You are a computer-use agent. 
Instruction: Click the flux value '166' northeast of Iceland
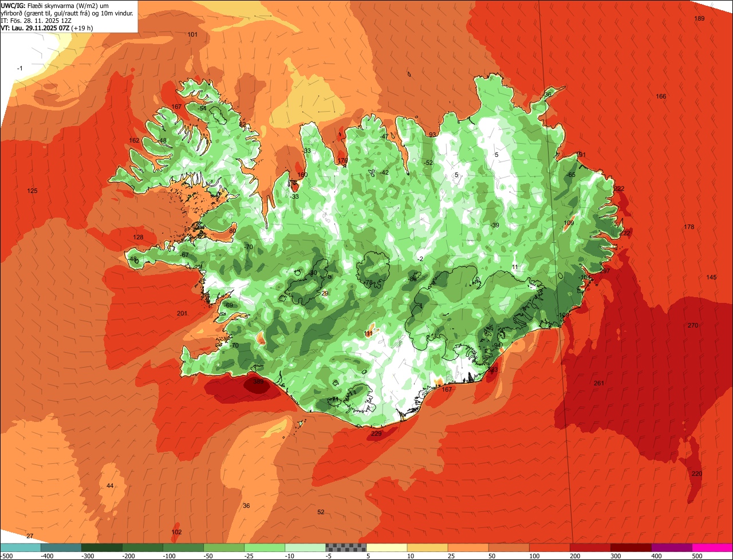pyautogui.click(x=661, y=96)
